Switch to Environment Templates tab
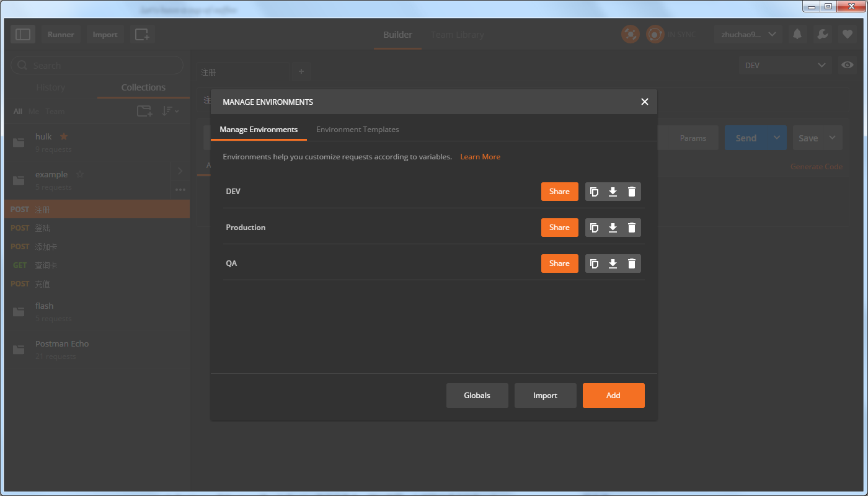This screenshot has width=868, height=496. pyautogui.click(x=358, y=130)
